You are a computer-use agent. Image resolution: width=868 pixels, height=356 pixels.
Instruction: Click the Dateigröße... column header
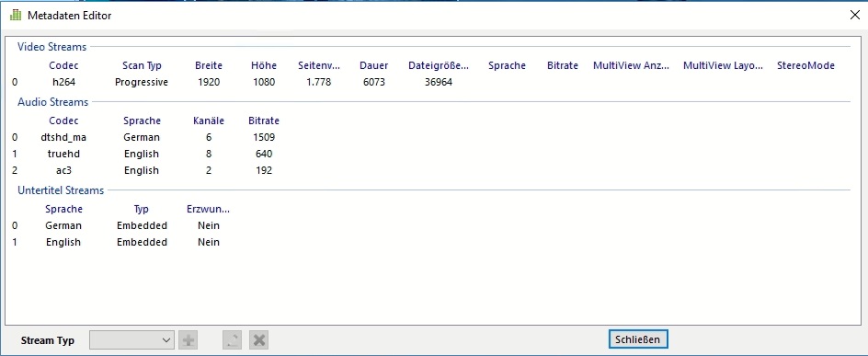point(439,65)
